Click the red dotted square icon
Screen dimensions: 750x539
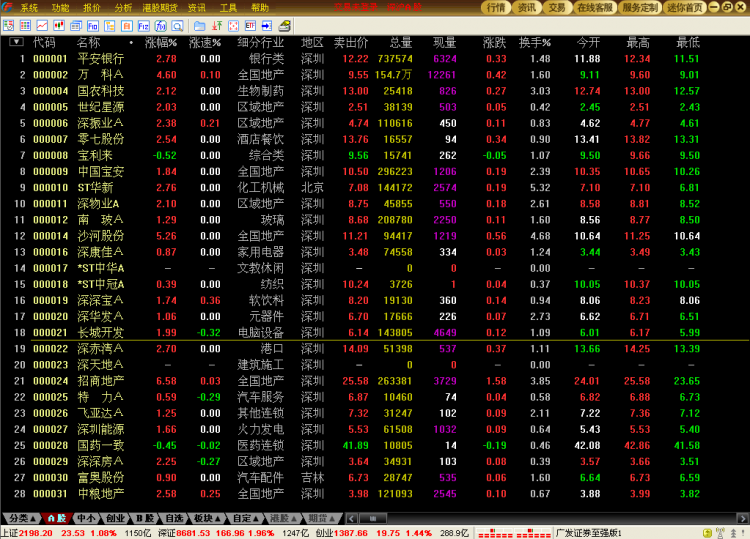[233, 26]
